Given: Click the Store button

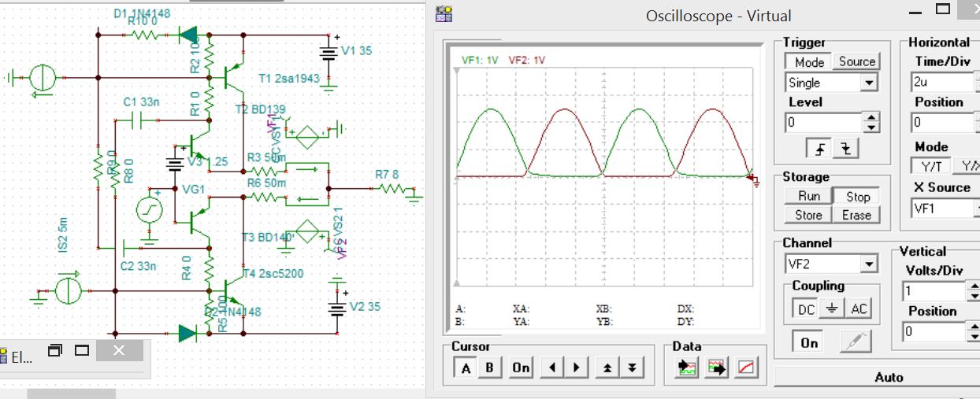Looking at the screenshot, I should coord(808,215).
